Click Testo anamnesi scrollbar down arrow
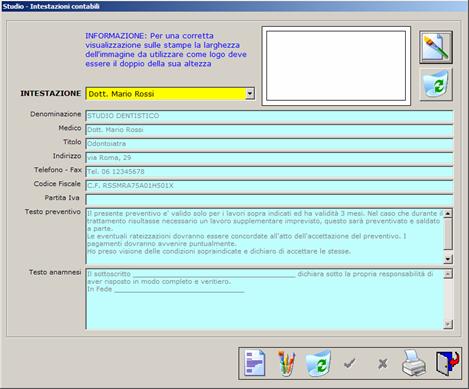Image resolution: width=469 pixels, height=389 pixels. [x=448, y=324]
